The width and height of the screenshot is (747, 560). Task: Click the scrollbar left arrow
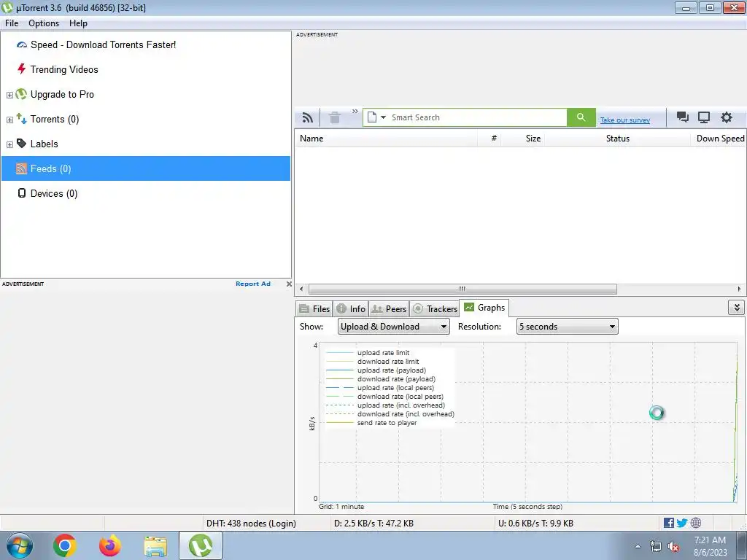(301, 289)
